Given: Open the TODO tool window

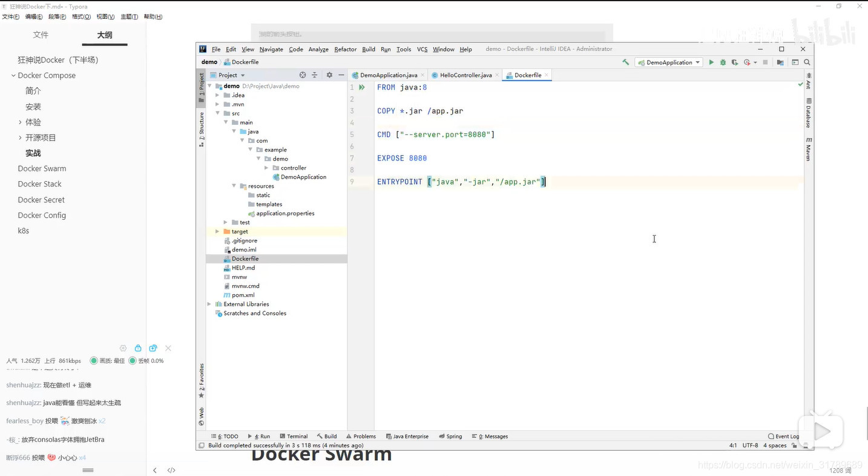Looking at the screenshot, I should pos(225,436).
